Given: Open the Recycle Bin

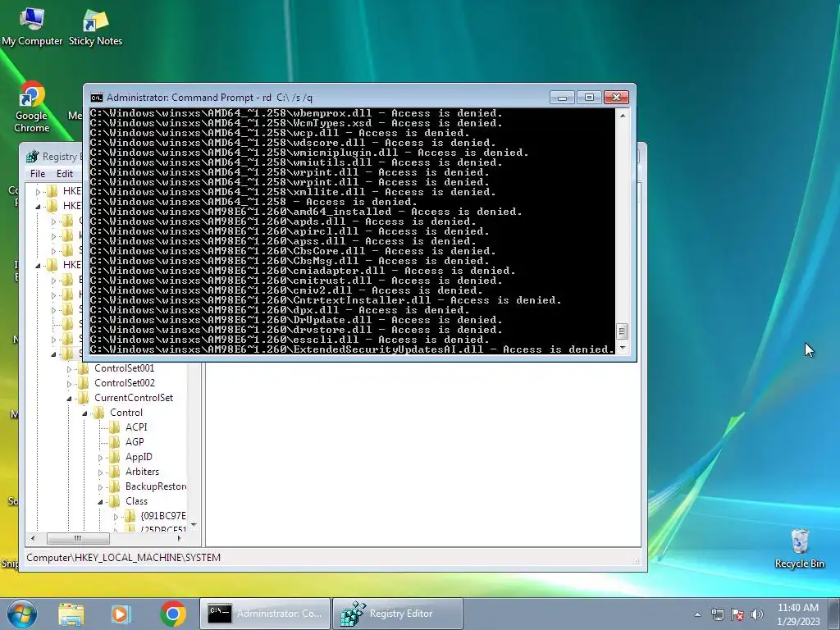Looking at the screenshot, I should (799, 549).
